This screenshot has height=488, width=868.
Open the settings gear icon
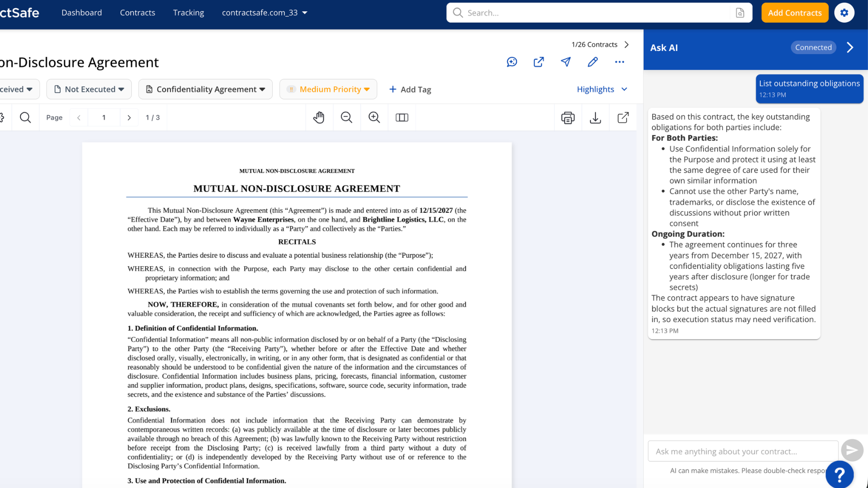(844, 13)
